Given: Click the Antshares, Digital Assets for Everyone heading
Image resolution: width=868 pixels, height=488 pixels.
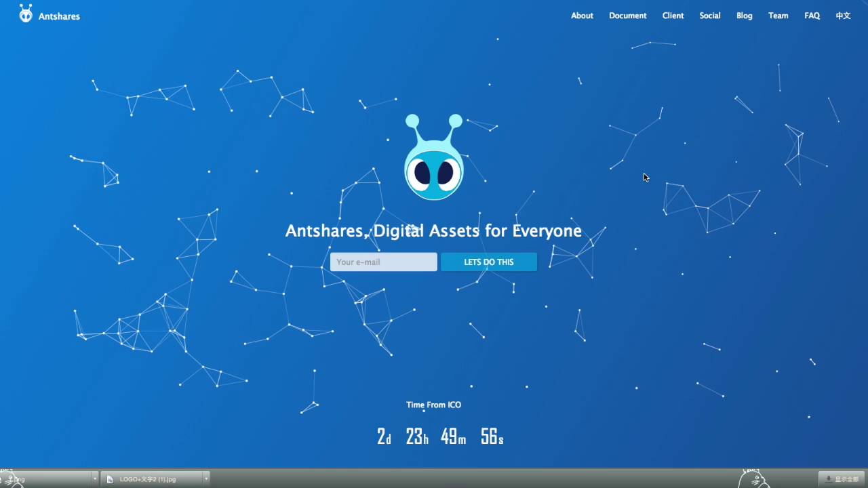Looking at the screenshot, I should coord(433,230).
